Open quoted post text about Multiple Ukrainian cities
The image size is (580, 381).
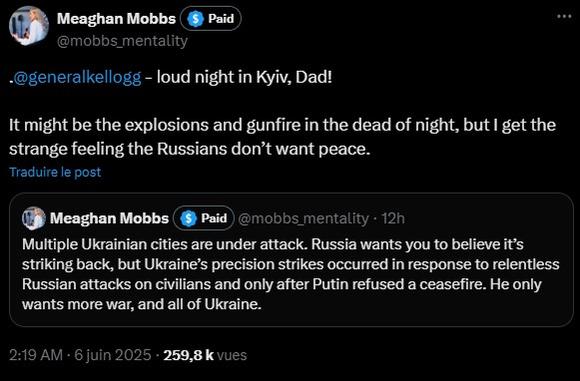click(x=291, y=274)
